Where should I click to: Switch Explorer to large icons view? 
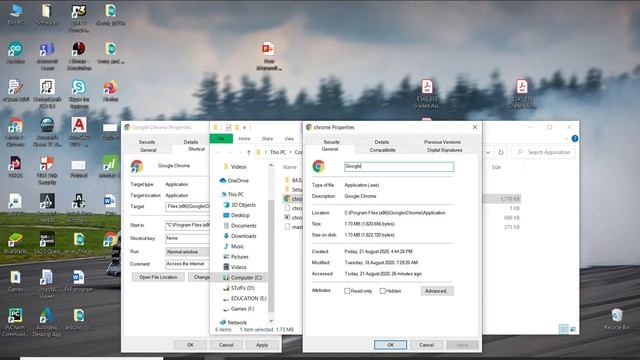(573, 329)
